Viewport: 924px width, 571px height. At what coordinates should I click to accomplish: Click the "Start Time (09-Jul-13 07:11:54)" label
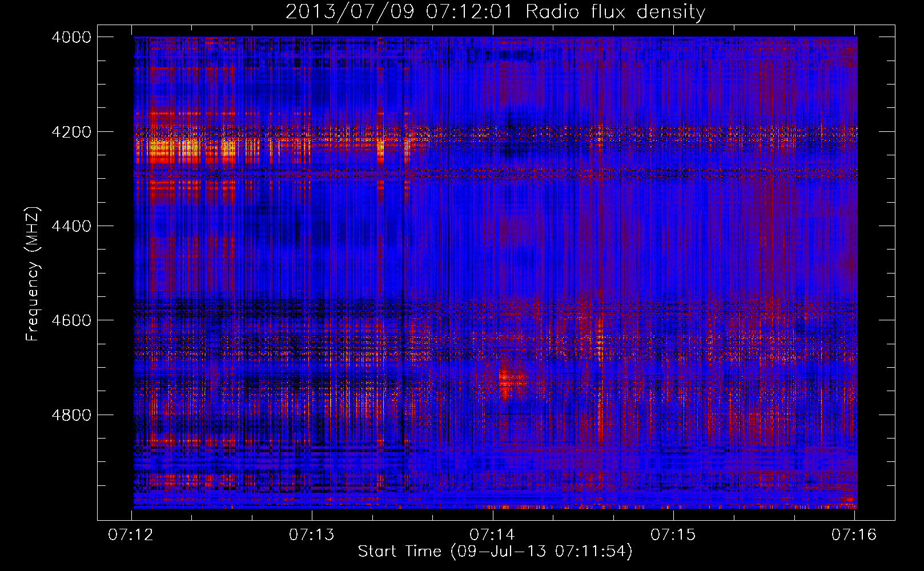[495, 552]
